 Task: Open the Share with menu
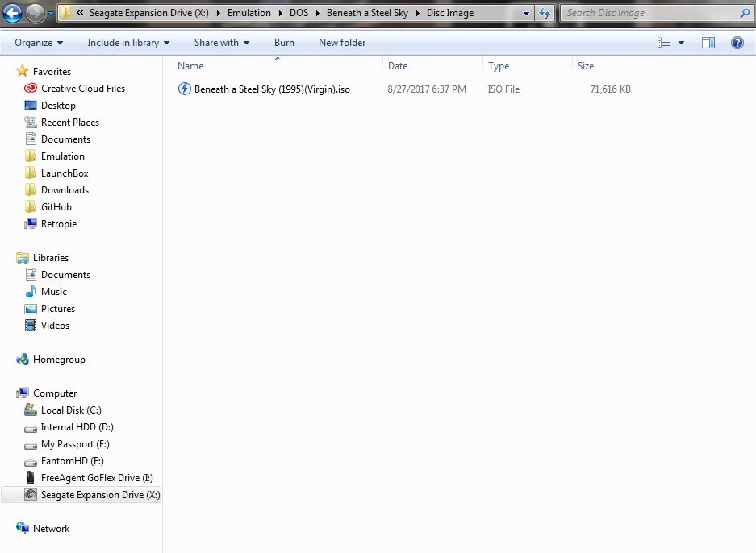(222, 43)
